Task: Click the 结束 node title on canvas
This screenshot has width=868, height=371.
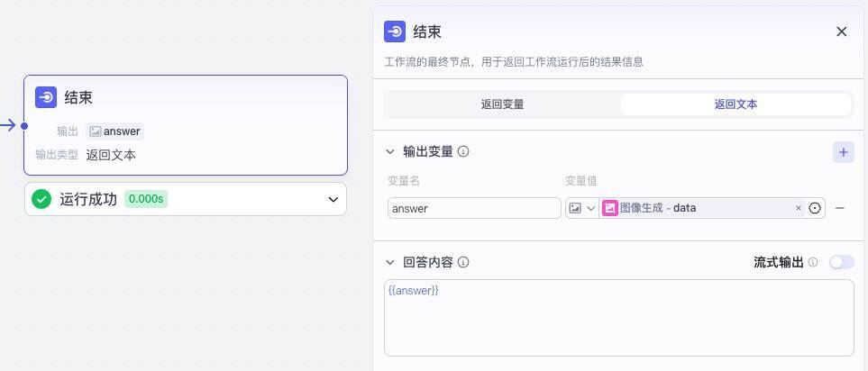Action: coord(78,98)
